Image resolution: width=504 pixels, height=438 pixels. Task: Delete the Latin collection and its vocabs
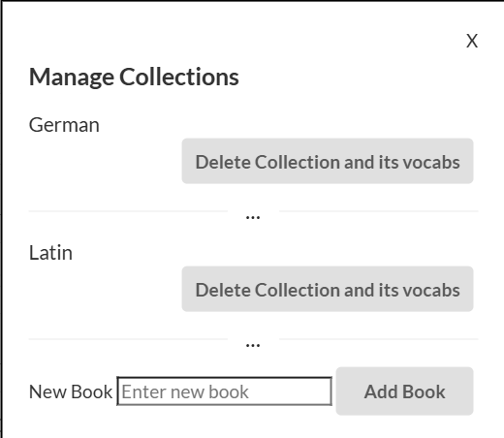coord(328,289)
